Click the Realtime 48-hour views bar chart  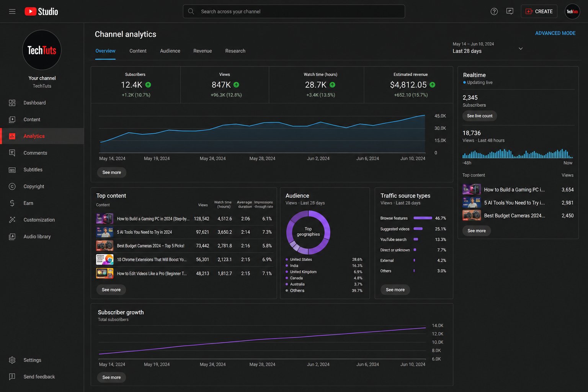pos(518,154)
